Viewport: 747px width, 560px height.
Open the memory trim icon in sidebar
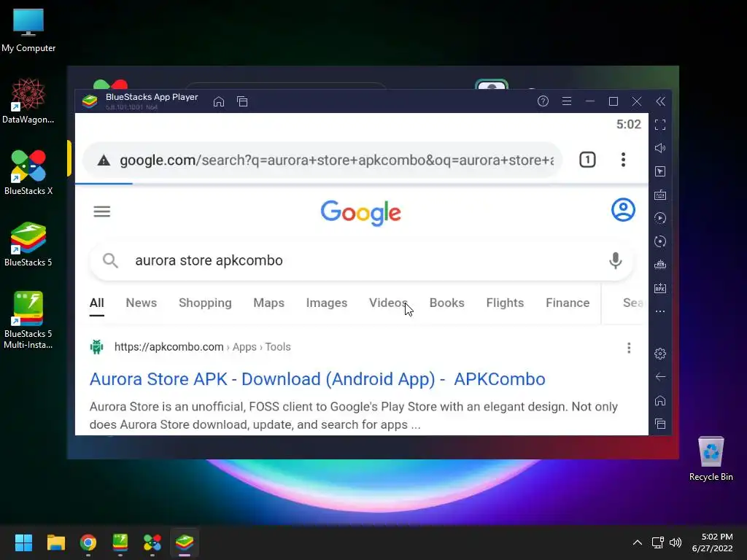pyautogui.click(x=660, y=265)
